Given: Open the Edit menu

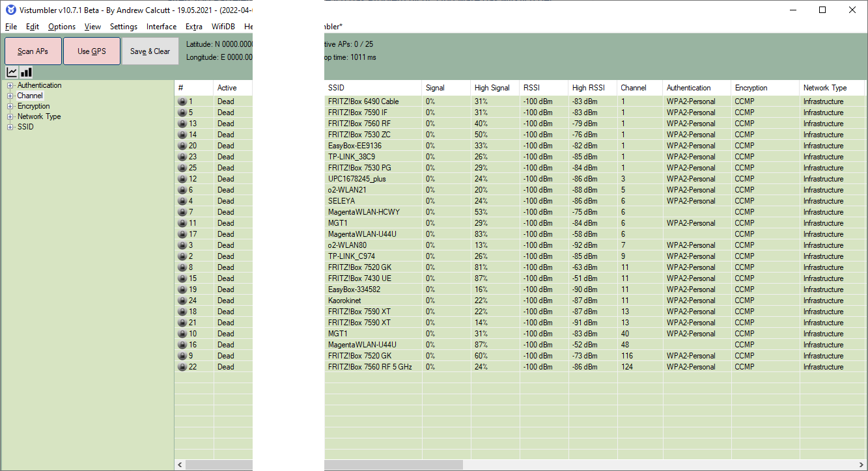Looking at the screenshot, I should coord(33,27).
